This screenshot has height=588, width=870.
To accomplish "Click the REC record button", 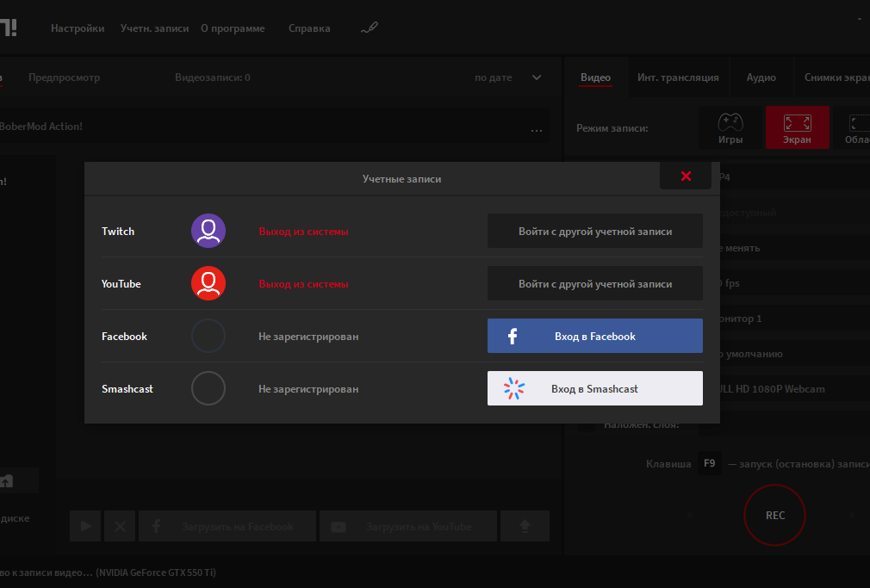I will click(774, 516).
